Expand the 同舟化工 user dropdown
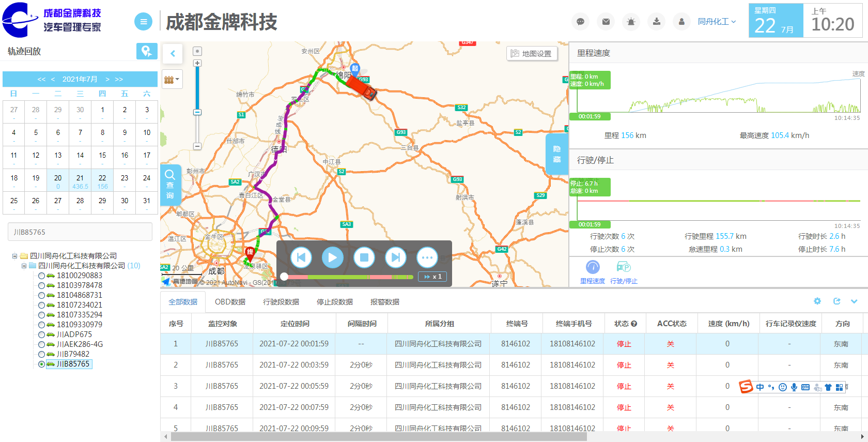 click(x=717, y=22)
